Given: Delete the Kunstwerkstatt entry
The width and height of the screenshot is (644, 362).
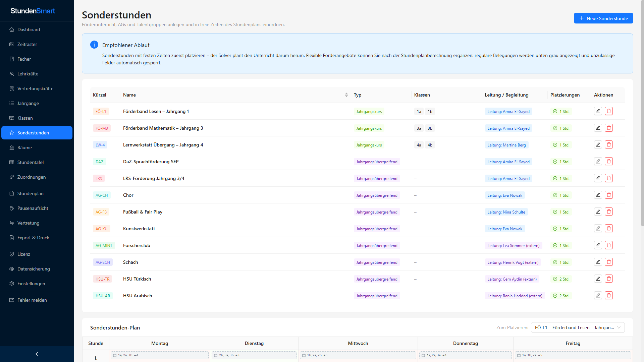Looking at the screenshot, I should tap(609, 228).
